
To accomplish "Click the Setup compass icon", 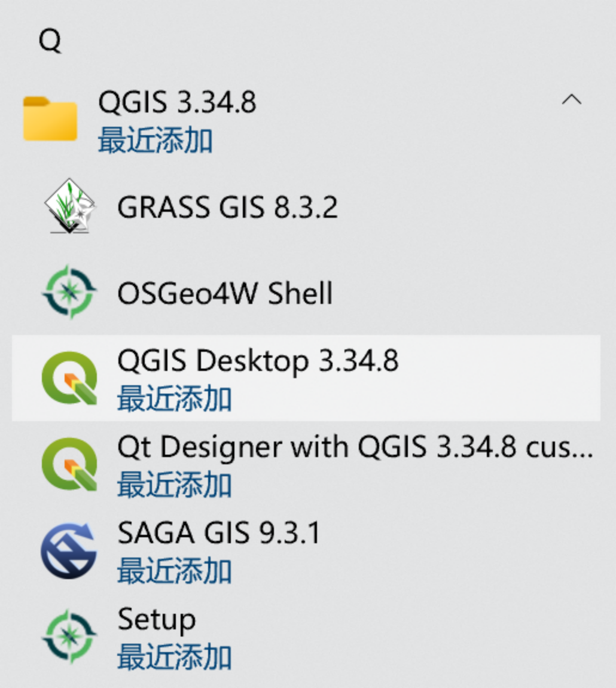I will (69, 636).
